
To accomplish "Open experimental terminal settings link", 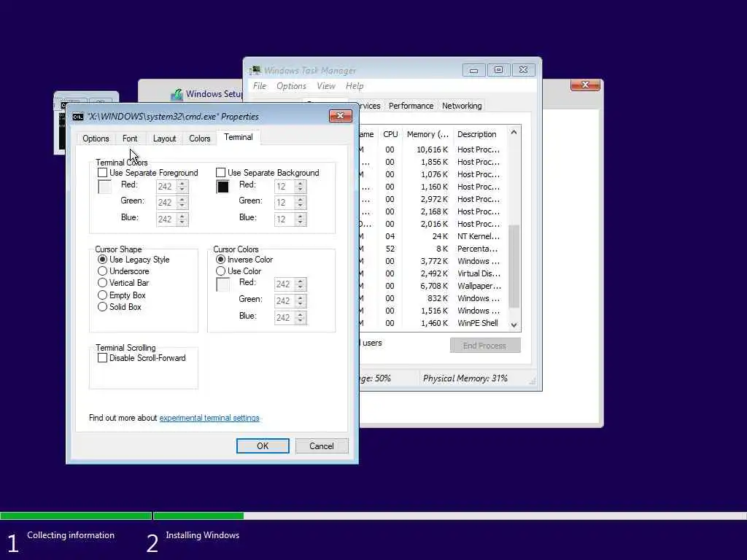I will pyautogui.click(x=209, y=418).
